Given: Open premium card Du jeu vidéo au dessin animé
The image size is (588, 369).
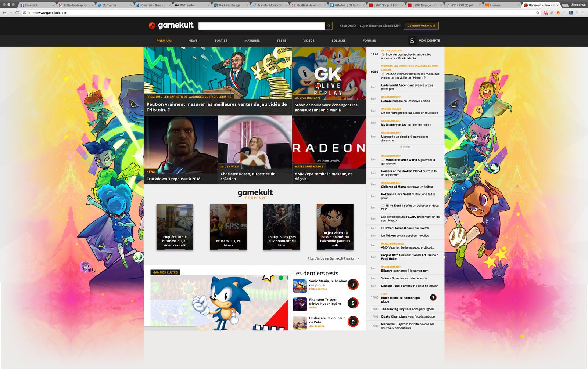Looking at the screenshot, I should (335, 227).
